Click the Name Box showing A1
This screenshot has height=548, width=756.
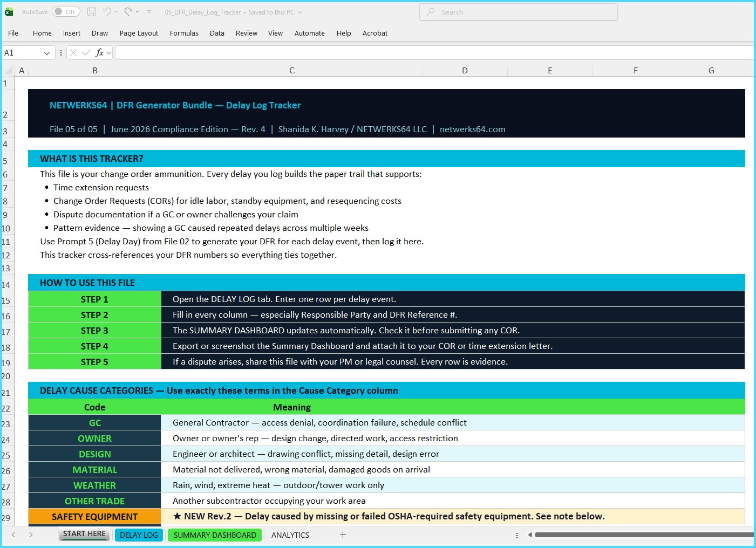(x=22, y=53)
